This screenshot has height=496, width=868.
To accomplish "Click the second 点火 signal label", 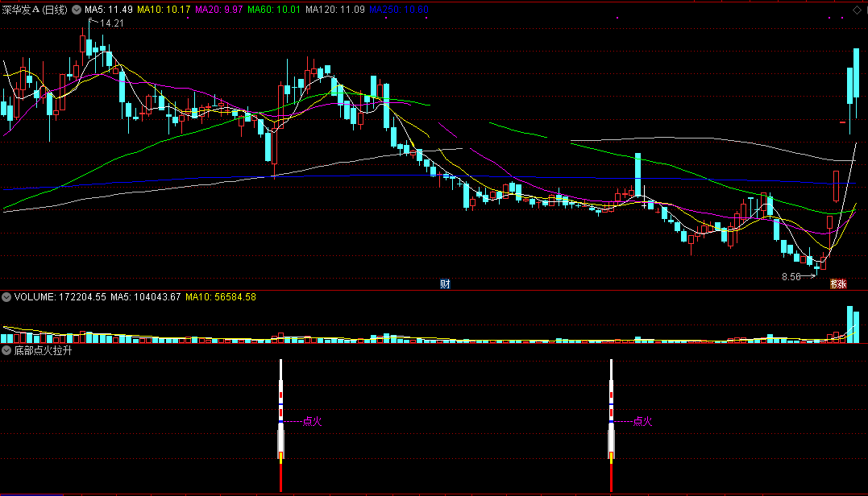I will click(642, 421).
